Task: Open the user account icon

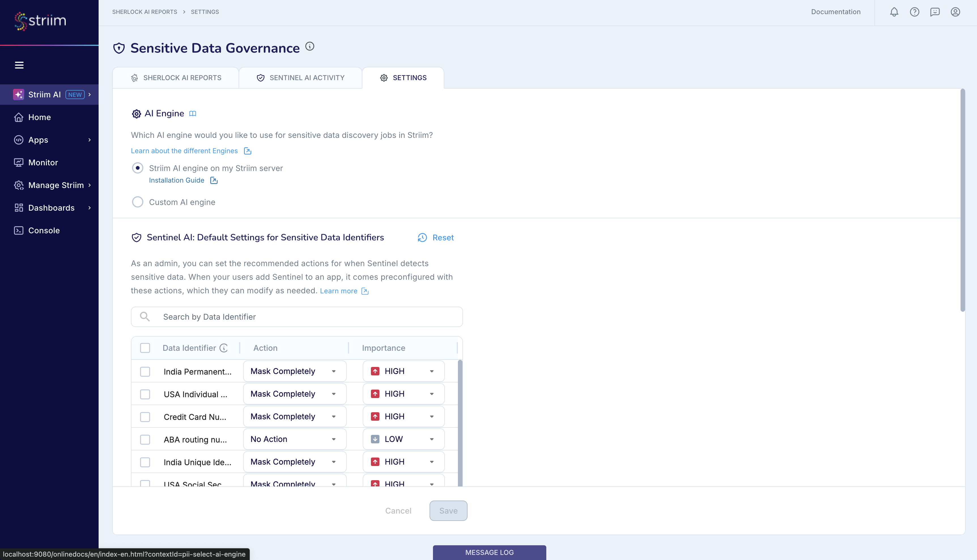Action: click(x=955, y=12)
